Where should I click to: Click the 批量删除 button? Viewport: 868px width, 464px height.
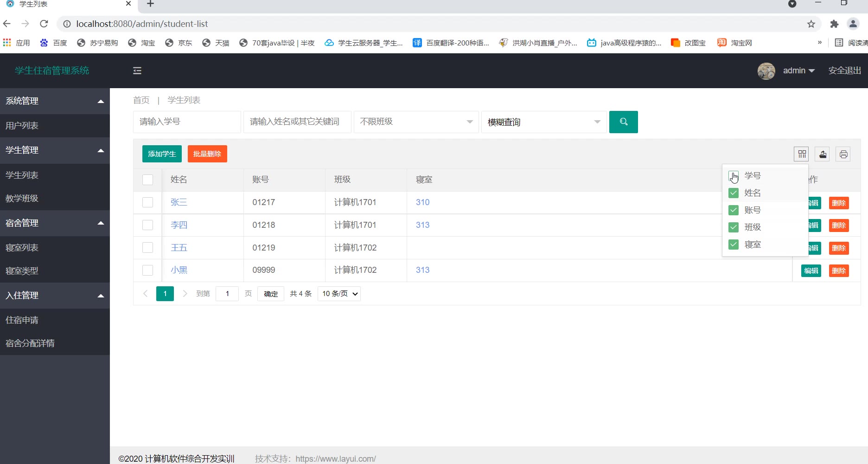click(207, 154)
